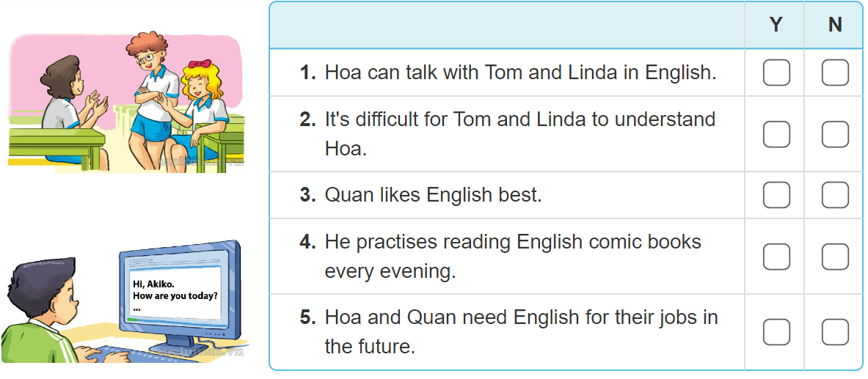Image resolution: width=868 pixels, height=379 pixels.
Task: Tick Y for statement 5 about jobs
Action: point(776,332)
